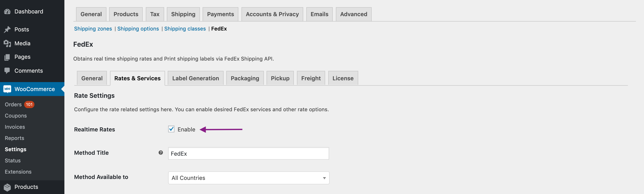Click the Comments speech bubble icon
Viewport: 644px width, 194px height.
(x=7, y=71)
